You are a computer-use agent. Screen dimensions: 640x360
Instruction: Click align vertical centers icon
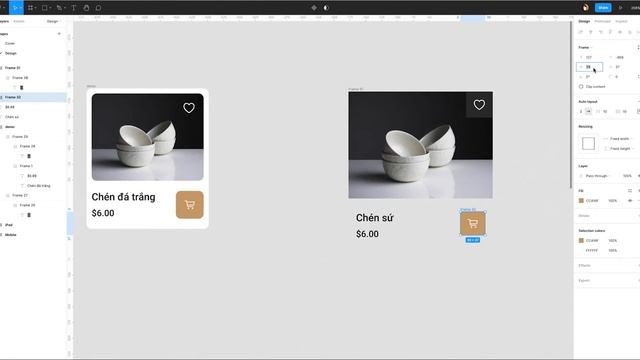[620, 32]
